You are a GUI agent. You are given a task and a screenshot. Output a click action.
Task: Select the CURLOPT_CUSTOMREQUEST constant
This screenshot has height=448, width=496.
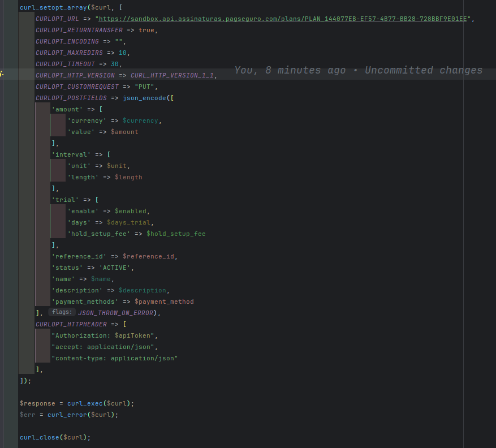click(x=77, y=87)
